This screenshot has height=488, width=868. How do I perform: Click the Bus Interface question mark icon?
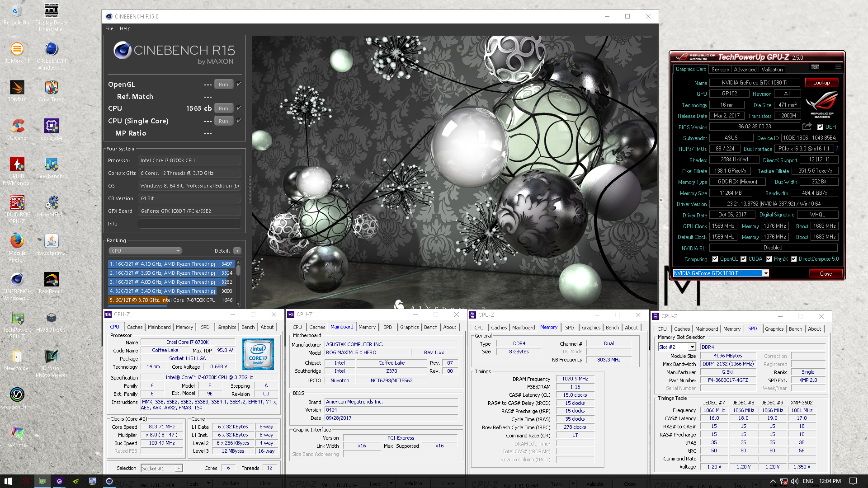[x=837, y=149]
